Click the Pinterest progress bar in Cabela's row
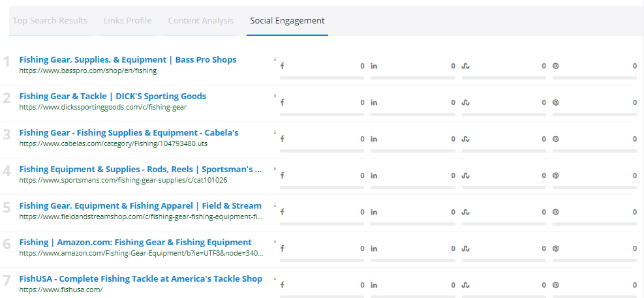 pyautogui.click(x=594, y=151)
